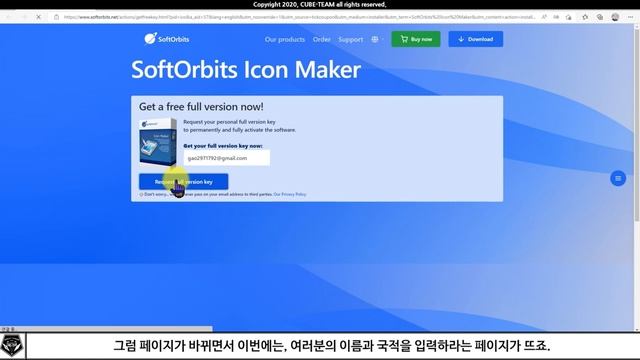Click 'Get your full version key now:' label
The height and width of the screenshot is (360, 640).
[223, 146]
